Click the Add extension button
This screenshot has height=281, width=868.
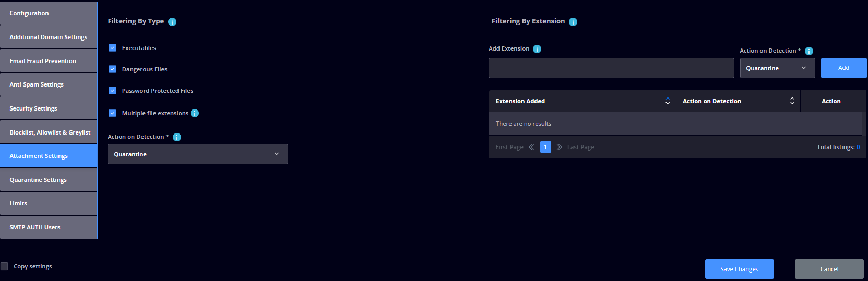coord(843,68)
